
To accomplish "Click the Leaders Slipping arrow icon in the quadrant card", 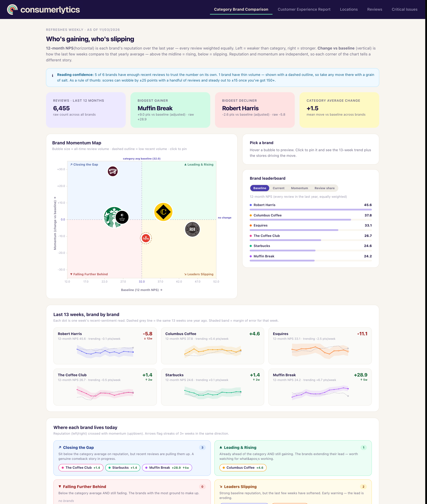I will click(x=221, y=486).
